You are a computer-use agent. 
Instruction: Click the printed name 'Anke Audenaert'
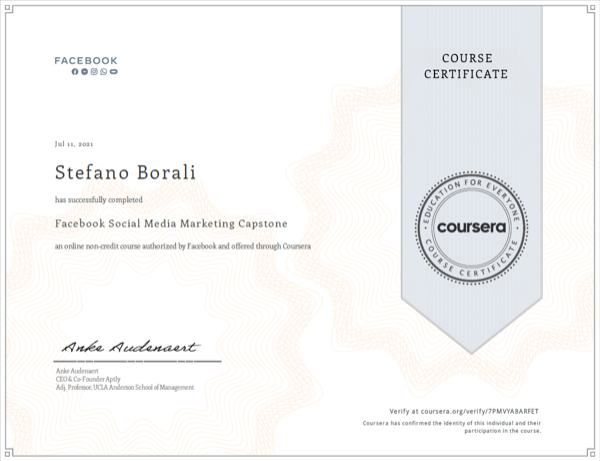(77, 371)
